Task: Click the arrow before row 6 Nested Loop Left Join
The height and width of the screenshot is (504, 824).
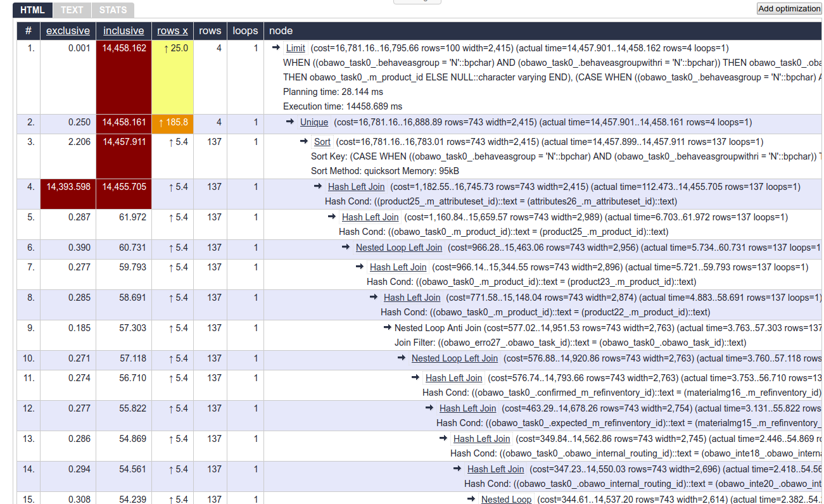Action: 346,247
